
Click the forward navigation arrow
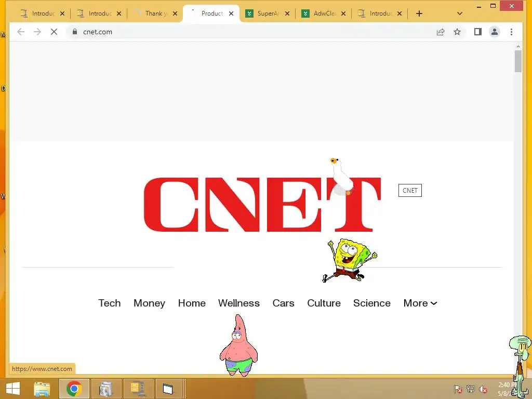(x=37, y=32)
